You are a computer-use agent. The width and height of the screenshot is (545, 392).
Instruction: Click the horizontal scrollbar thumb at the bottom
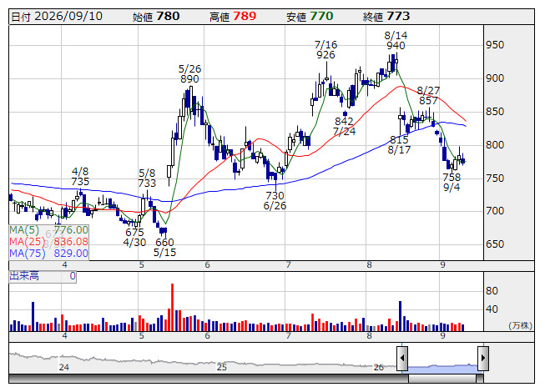(x=442, y=379)
